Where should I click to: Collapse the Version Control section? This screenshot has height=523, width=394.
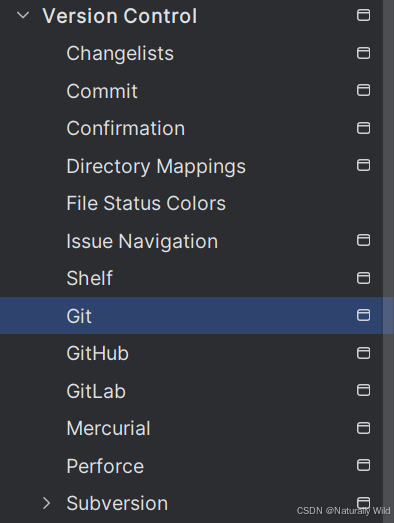23,15
